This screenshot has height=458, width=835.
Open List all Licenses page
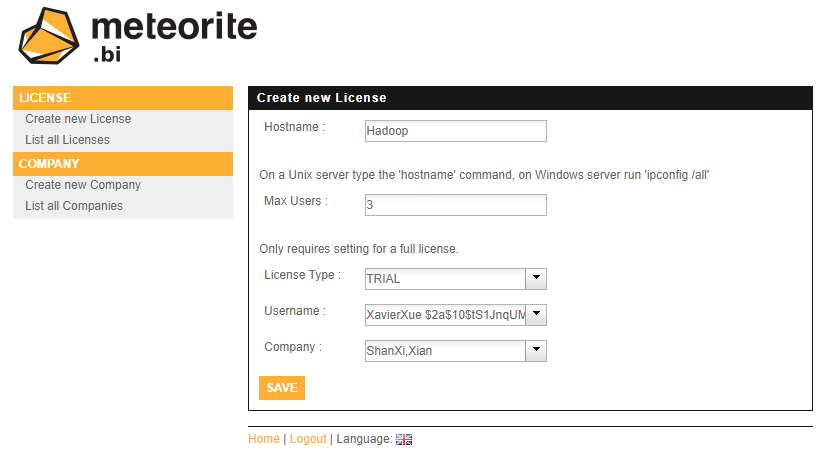click(67, 140)
